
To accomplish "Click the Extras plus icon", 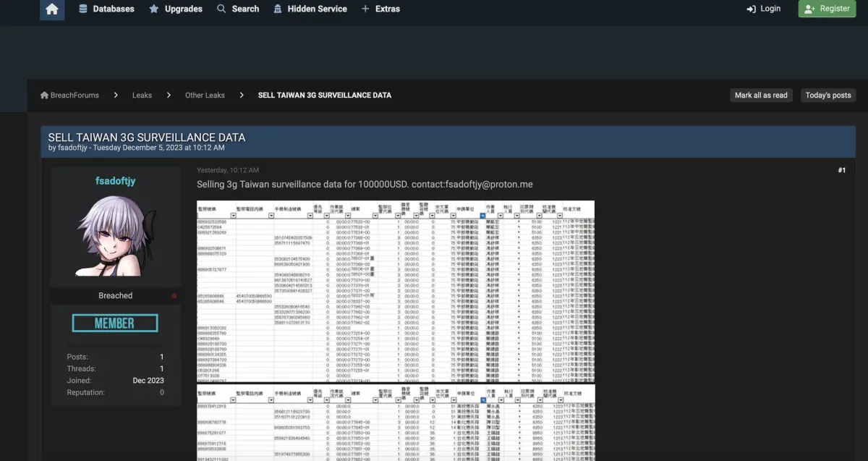I will [365, 9].
